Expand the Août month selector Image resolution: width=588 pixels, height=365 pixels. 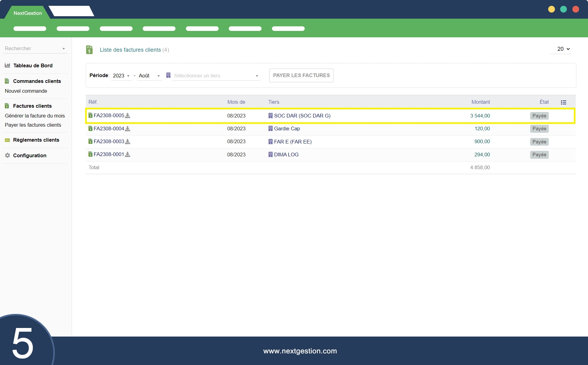point(149,76)
